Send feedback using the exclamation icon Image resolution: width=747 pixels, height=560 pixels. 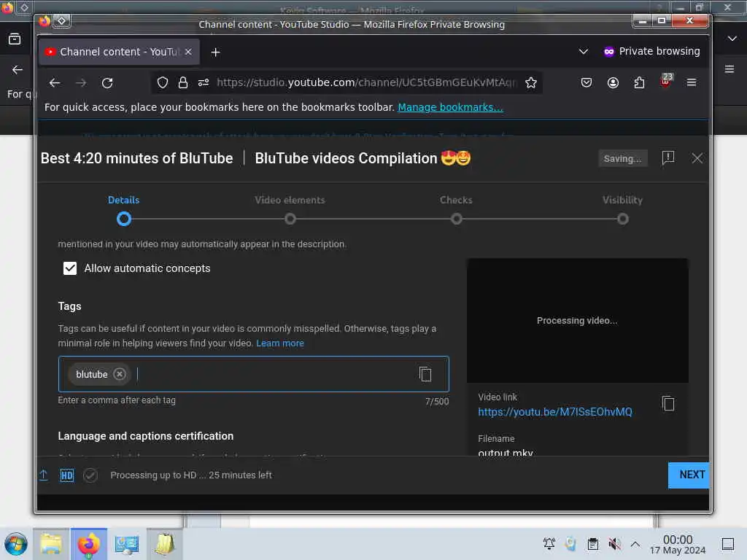point(668,157)
